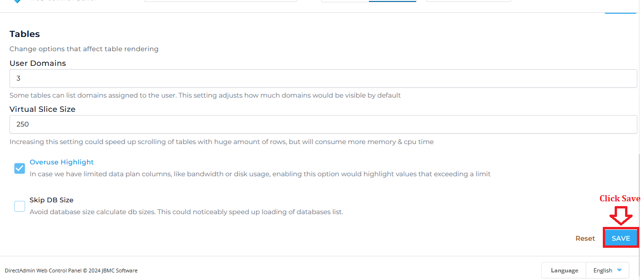Image resolution: width=644 pixels, height=280 pixels.
Task: Uncheck the Overuse Highlight checkbox
Action: point(19,168)
